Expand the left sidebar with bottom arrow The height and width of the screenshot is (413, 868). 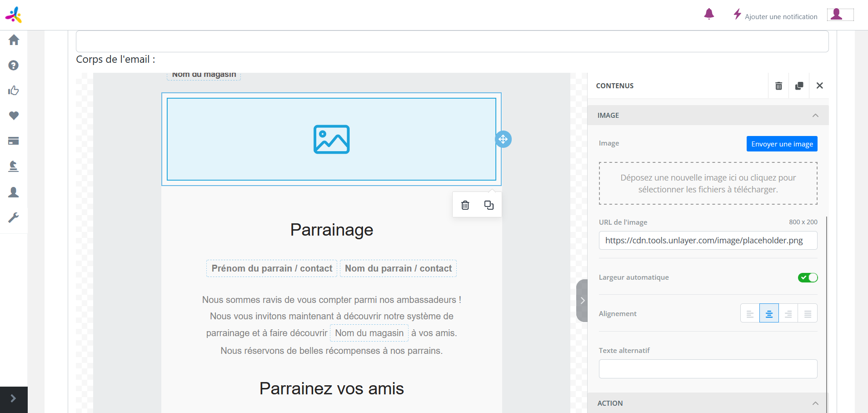[14, 399]
